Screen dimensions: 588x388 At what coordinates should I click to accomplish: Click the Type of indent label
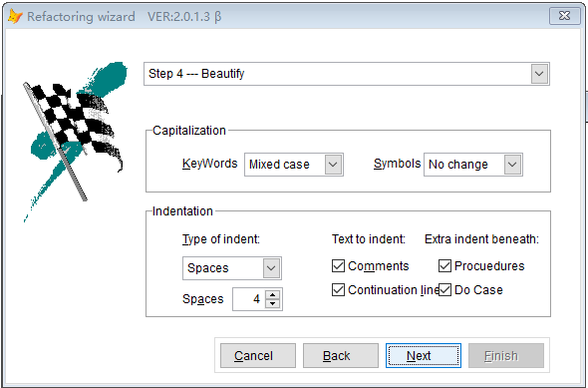221,239
